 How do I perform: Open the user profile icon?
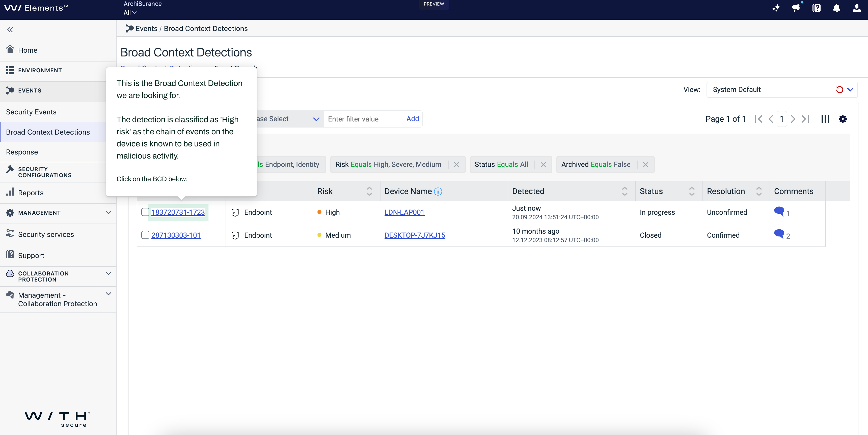857,8
